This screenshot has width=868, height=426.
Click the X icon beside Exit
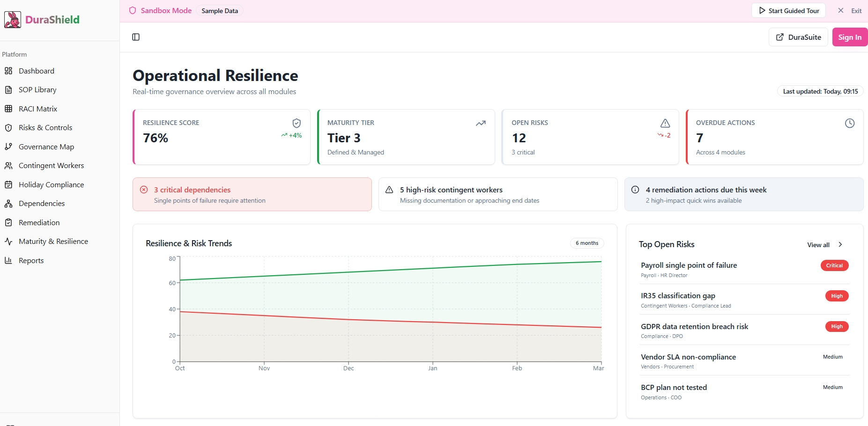[841, 10]
